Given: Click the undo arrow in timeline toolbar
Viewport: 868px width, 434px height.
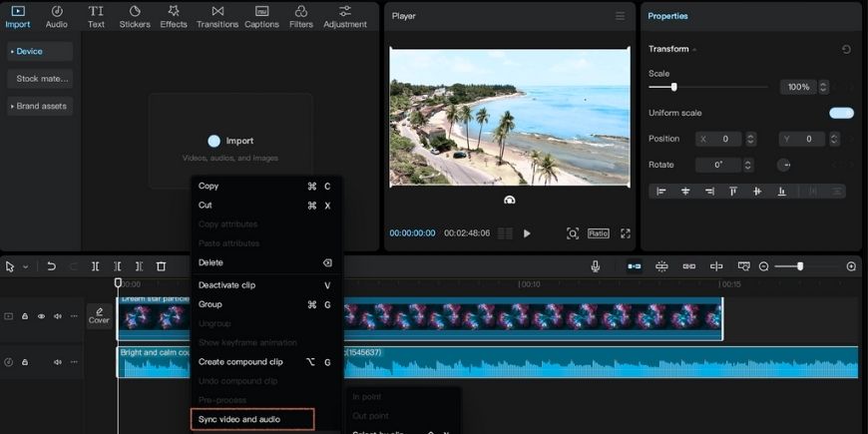Looking at the screenshot, I should pos(51,266).
